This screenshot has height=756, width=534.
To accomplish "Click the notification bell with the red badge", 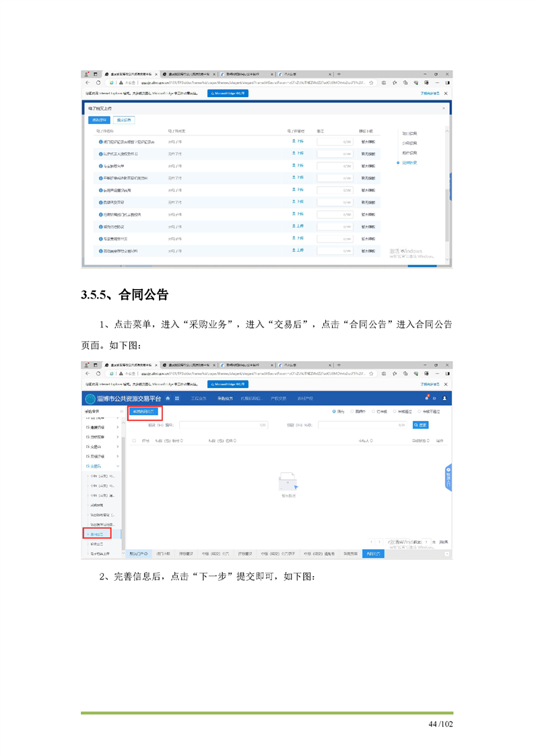I will coord(426,398).
